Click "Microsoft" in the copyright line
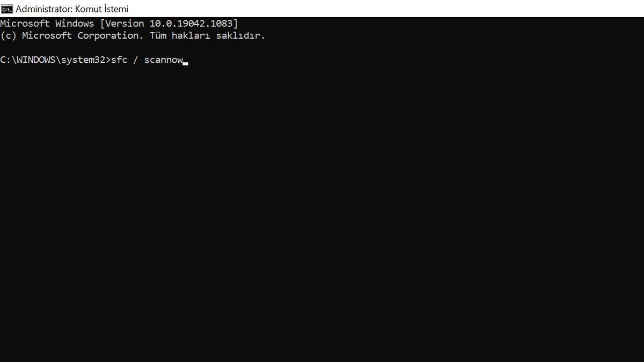644x362 pixels. click(x=47, y=36)
